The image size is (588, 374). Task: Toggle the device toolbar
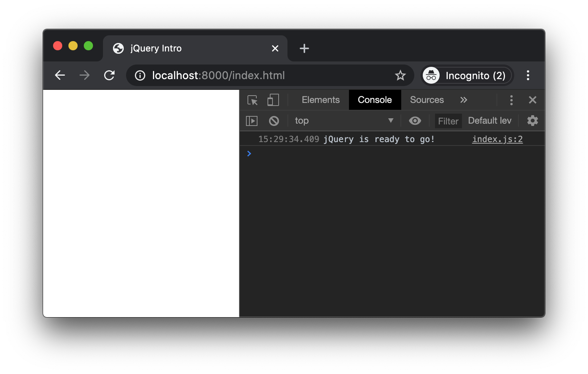coord(273,100)
